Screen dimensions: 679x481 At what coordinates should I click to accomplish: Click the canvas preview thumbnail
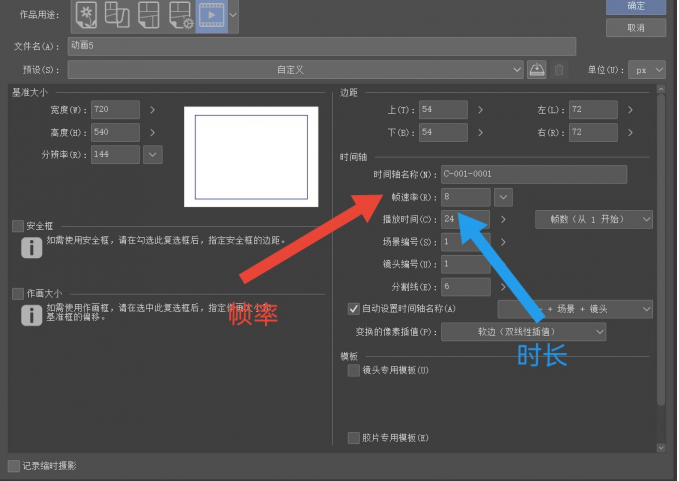pyautogui.click(x=251, y=157)
